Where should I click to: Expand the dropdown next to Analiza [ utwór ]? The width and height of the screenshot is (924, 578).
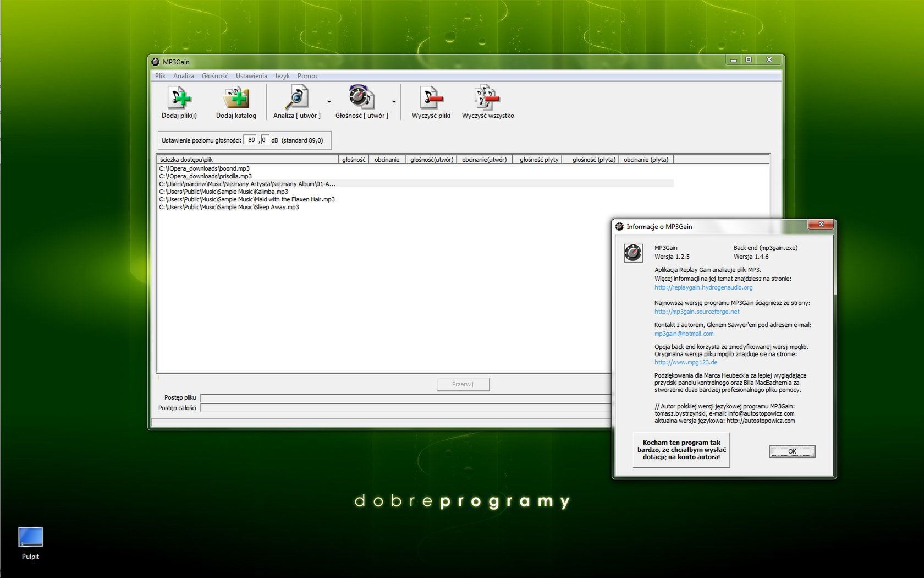click(x=328, y=103)
